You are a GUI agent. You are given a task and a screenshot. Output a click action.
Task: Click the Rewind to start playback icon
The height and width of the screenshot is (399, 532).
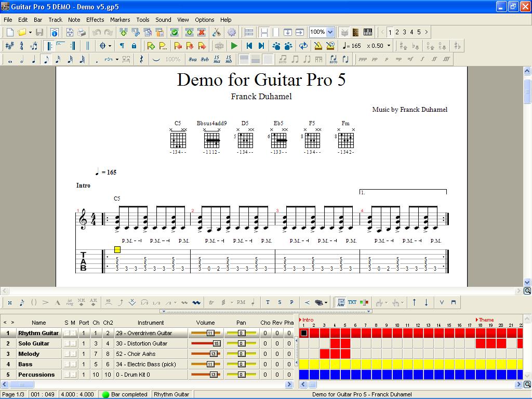click(249, 45)
